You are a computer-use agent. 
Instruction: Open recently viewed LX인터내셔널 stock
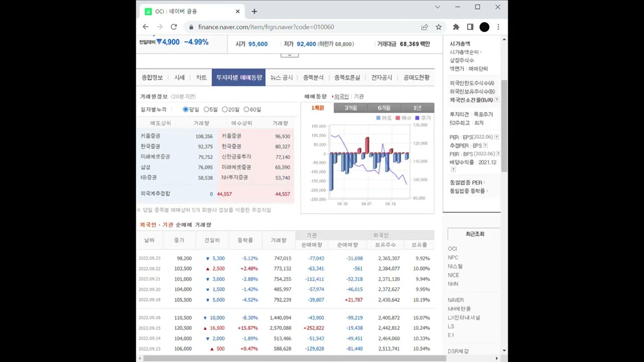click(464, 317)
